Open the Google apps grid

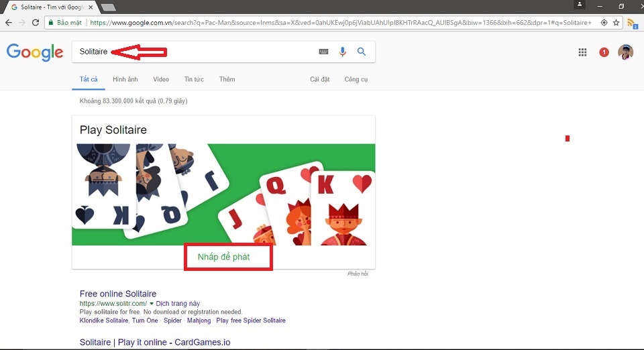582,52
